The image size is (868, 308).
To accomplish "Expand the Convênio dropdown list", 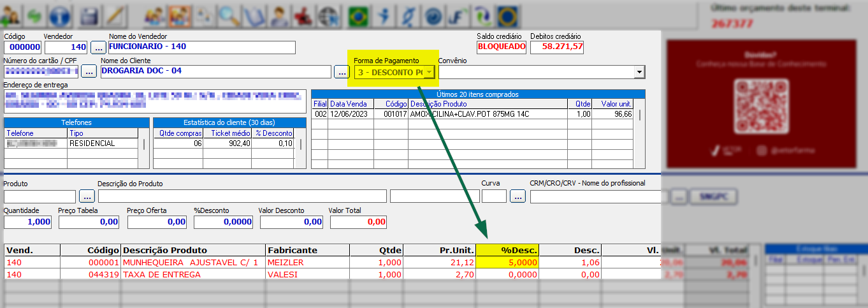I will tap(639, 72).
